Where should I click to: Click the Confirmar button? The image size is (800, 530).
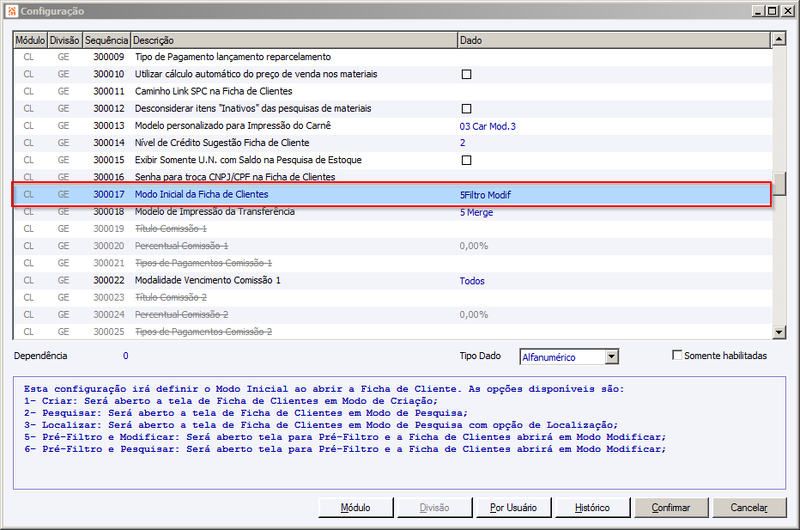(x=670, y=508)
